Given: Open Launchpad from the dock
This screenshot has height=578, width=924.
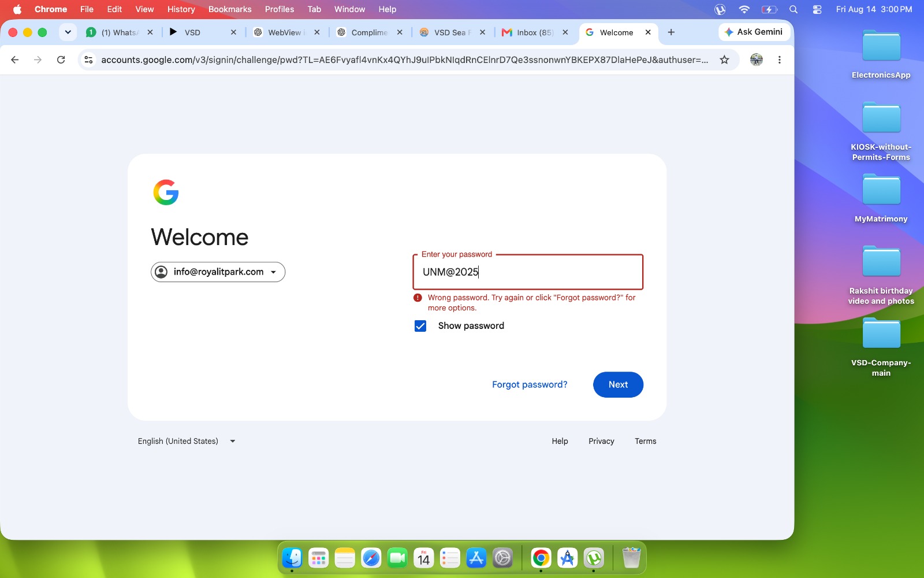Looking at the screenshot, I should point(318,558).
